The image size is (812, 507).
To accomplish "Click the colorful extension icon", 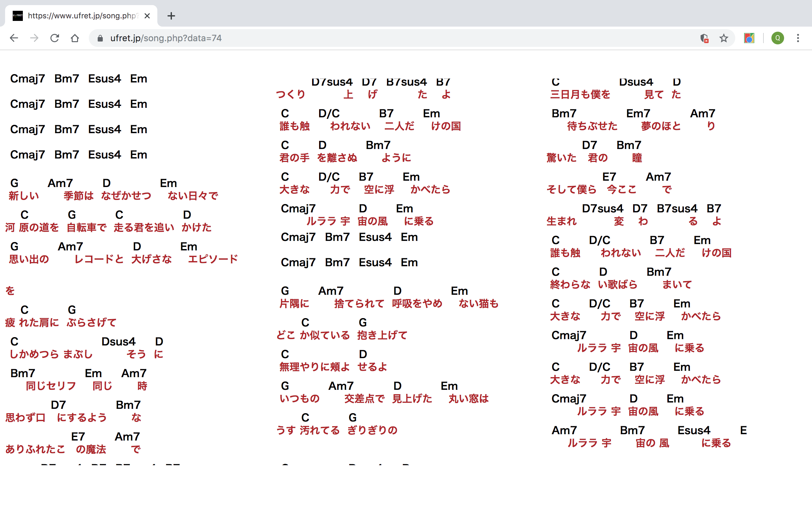I will coord(749,38).
